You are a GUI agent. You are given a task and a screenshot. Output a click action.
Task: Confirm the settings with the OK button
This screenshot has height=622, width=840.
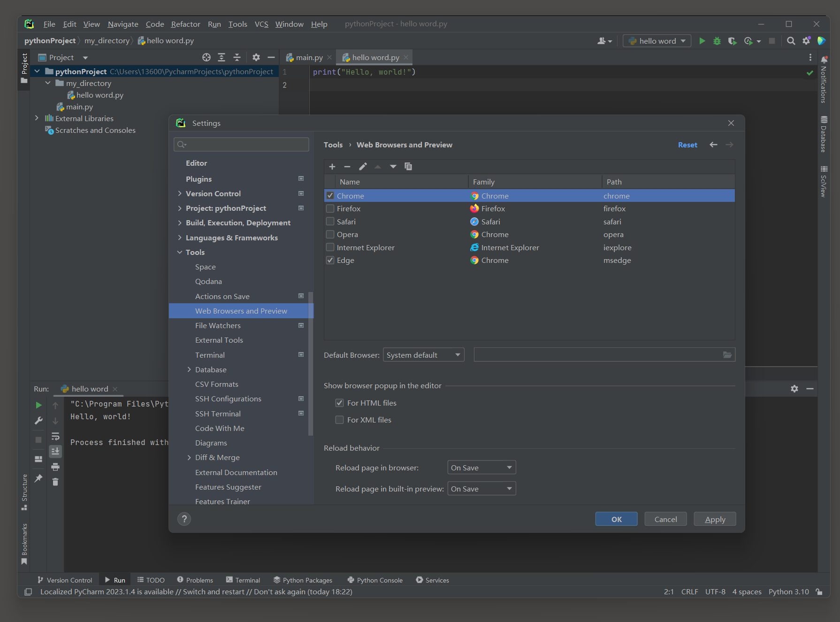[x=617, y=519]
